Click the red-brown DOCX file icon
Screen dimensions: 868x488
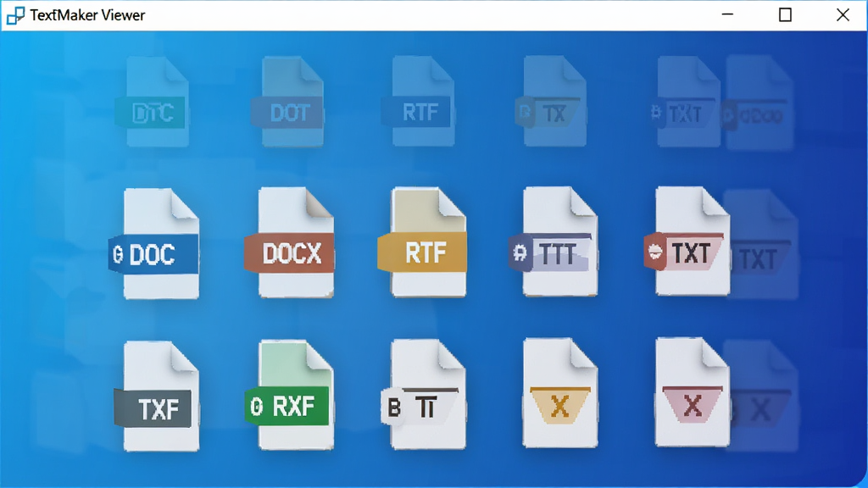(290, 242)
